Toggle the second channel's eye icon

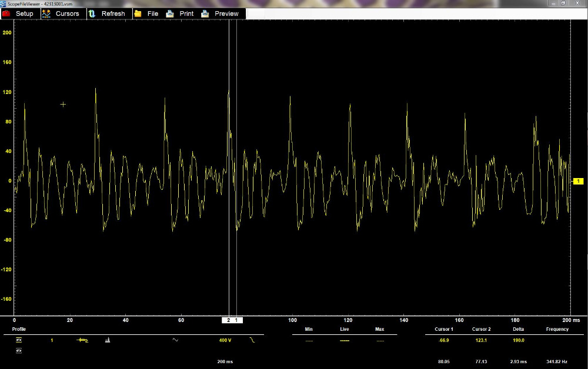click(19, 351)
